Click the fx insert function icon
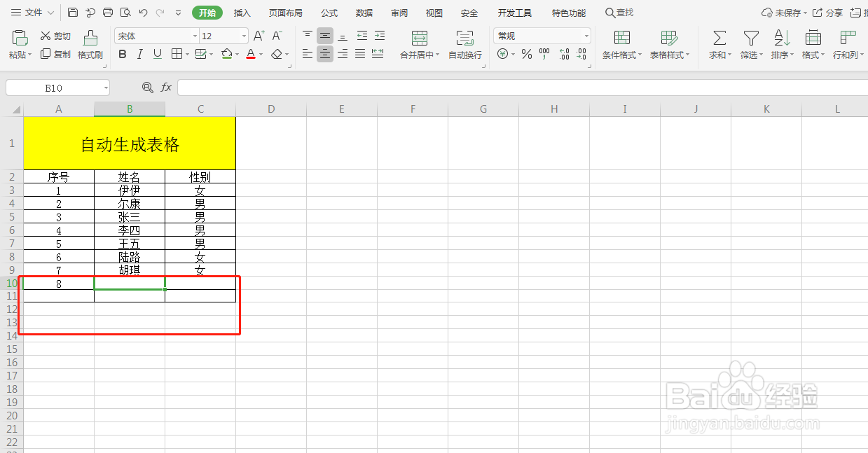This screenshot has height=453, width=868. pyautogui.click(x=166, y=87)
